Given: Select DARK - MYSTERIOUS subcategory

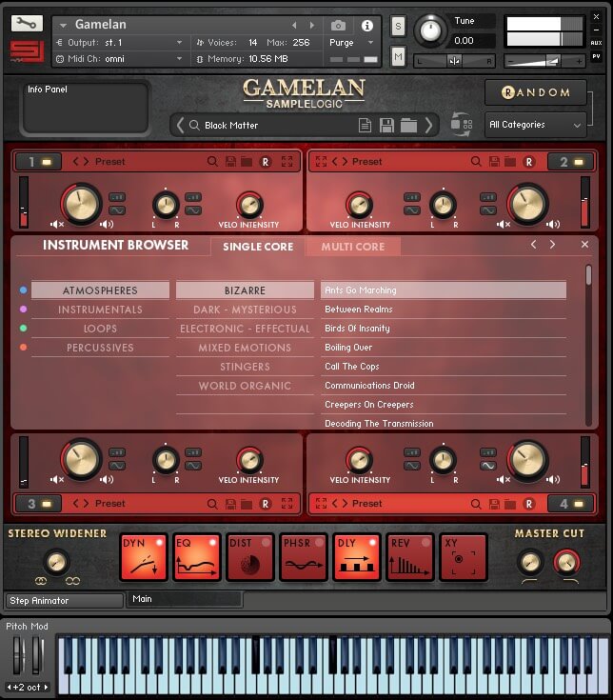Looking at the screenshot, I should 245,310.
